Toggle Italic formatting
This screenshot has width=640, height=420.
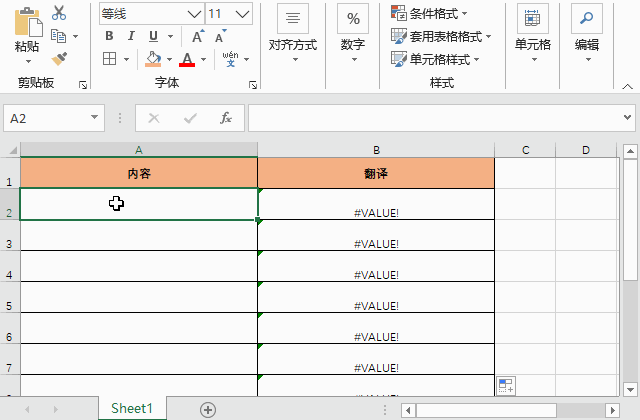pyautogui.click(x=131, y=36)
